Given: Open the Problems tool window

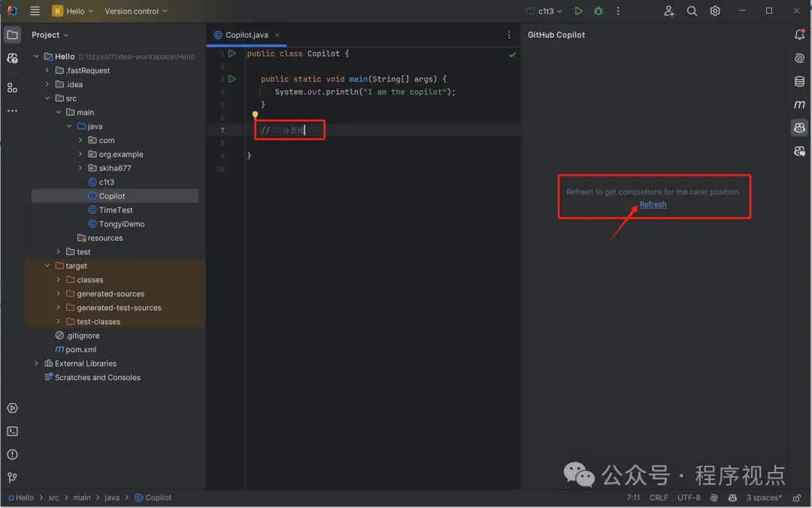Looking at the screenshot, I should click(13, 454).
